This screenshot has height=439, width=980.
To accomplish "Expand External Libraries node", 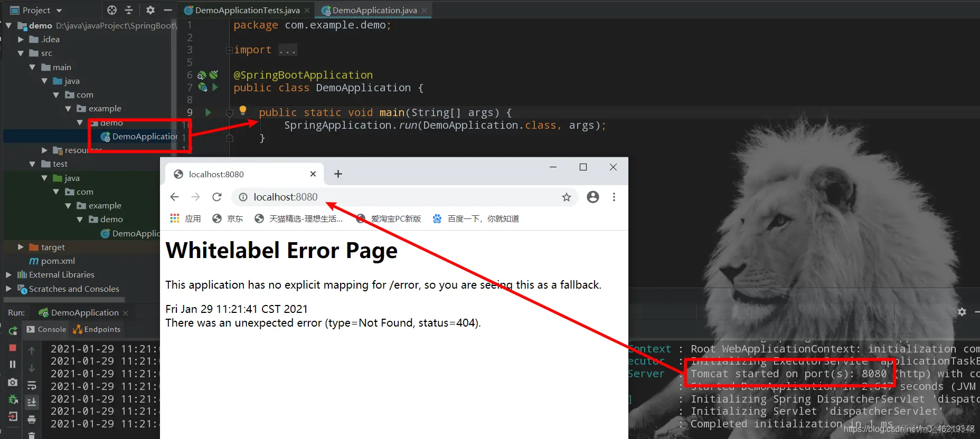I will tap(8, 274).
